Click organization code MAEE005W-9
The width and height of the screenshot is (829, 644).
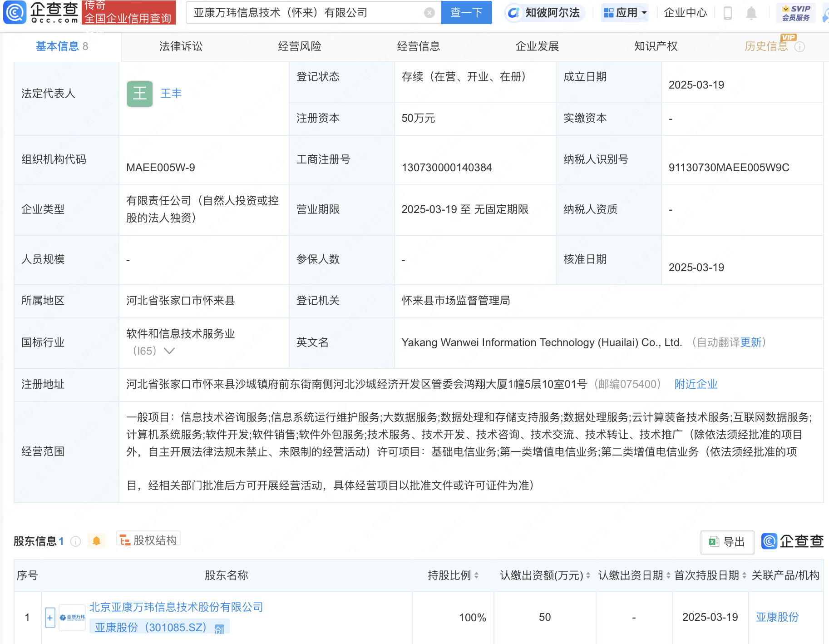[x=161, y=168]
